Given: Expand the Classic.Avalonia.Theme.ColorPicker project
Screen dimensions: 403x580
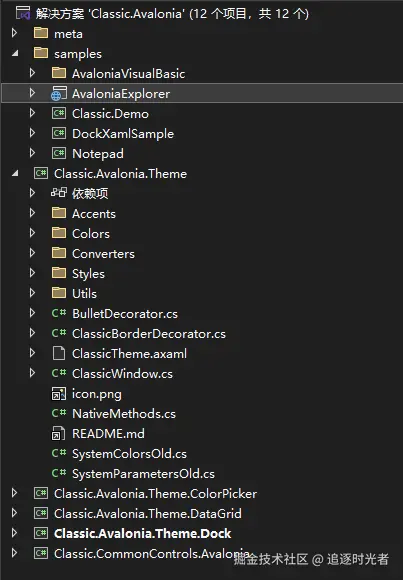Looking at the screenshot, I should (x=14, y=493).
